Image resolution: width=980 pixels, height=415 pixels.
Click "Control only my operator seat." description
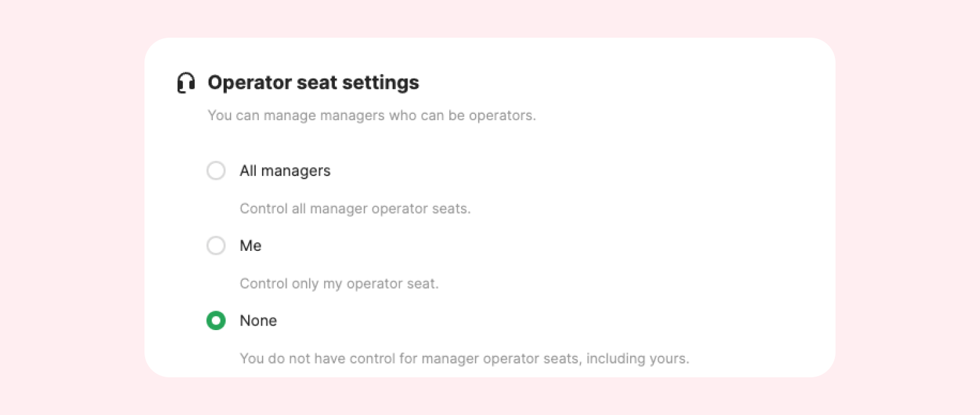tap(339, 284)
